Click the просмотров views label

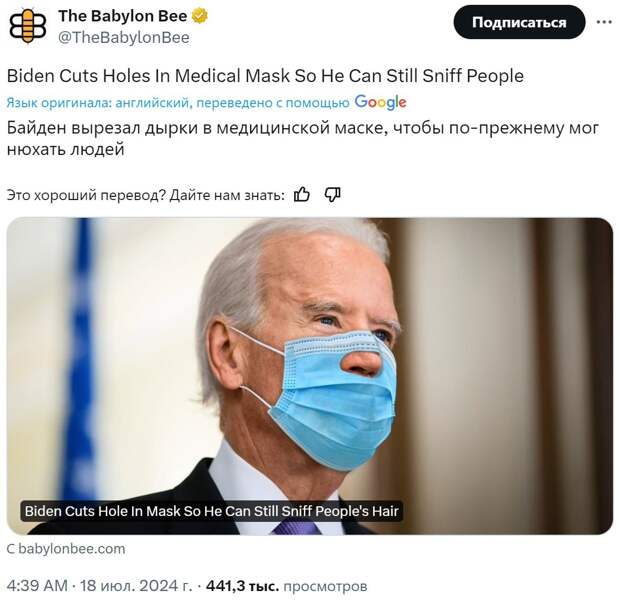click(325, 586)
